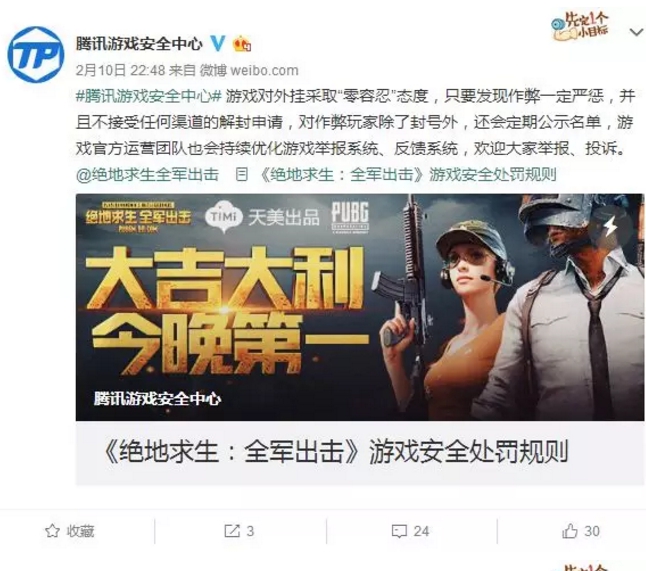Click the crown membership badge icon

pyautogui.click(x=242, y=44)
